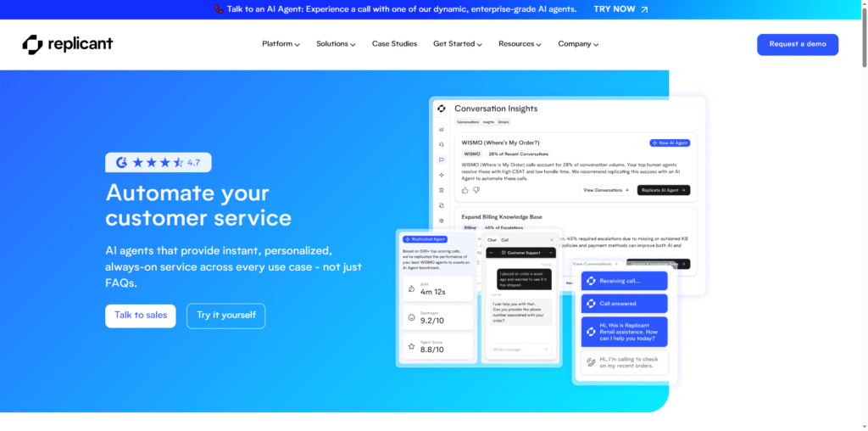Image resolution: width=868 pixels, height=431 pixels.
Task: Click the phone icon beside caller's message
Action: point(591,362)
